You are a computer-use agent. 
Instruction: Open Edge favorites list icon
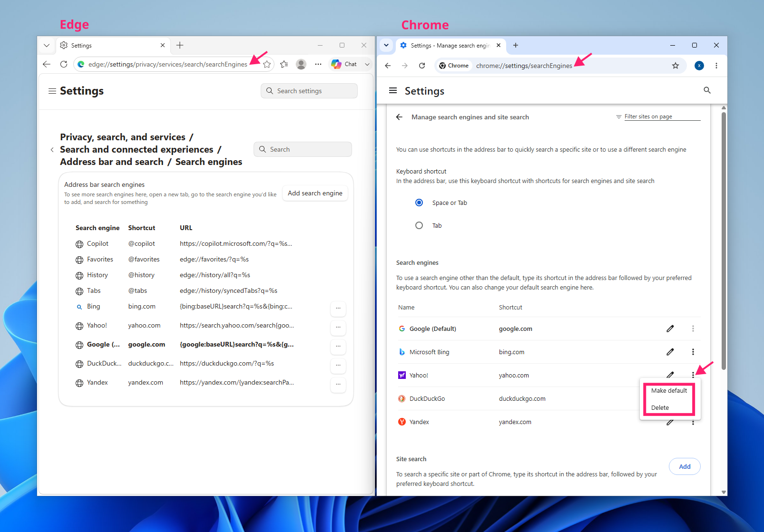point(284,64)
